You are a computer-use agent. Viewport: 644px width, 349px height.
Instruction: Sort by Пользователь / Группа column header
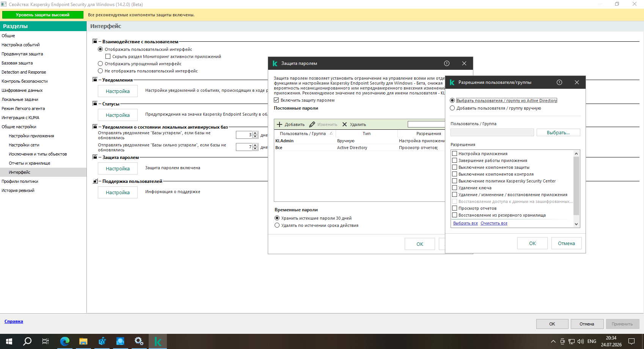pyautogui.click(x=305, y=134)
